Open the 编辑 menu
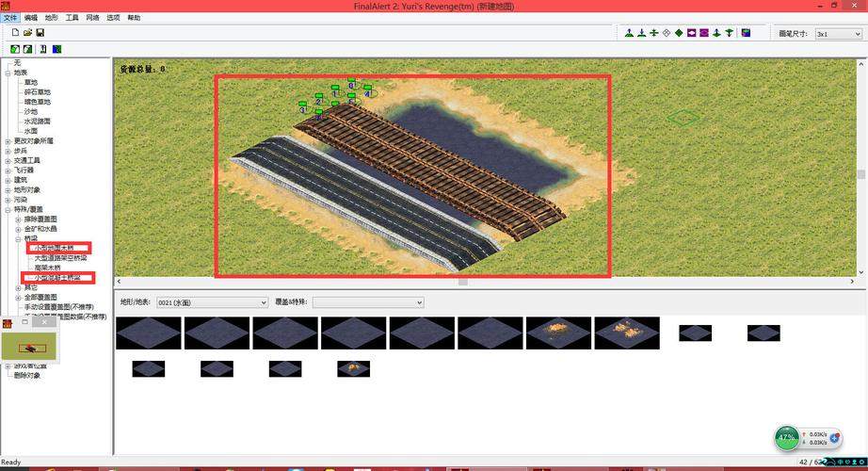Image resolution: width=868 pixels, height=471 pixels. [30, 18]
